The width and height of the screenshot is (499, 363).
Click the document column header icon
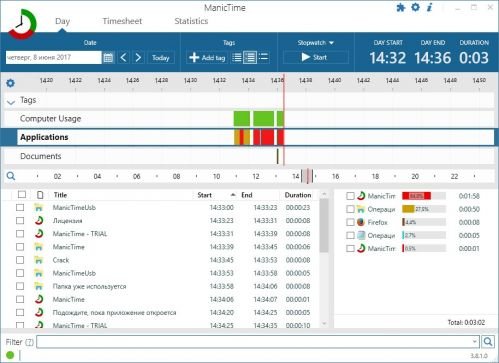click(x=40, y=195)
